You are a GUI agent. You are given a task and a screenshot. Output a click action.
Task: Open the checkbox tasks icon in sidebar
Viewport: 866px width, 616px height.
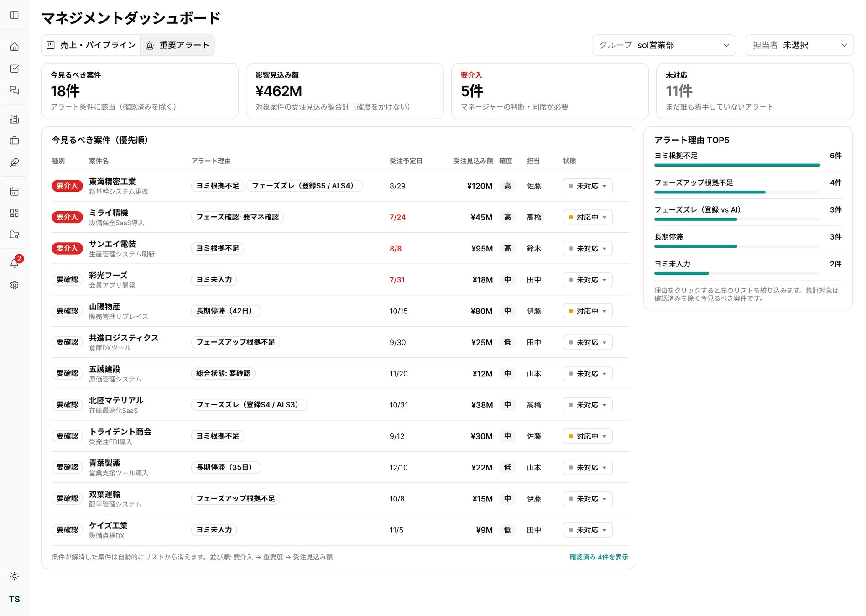click(15, 68)
